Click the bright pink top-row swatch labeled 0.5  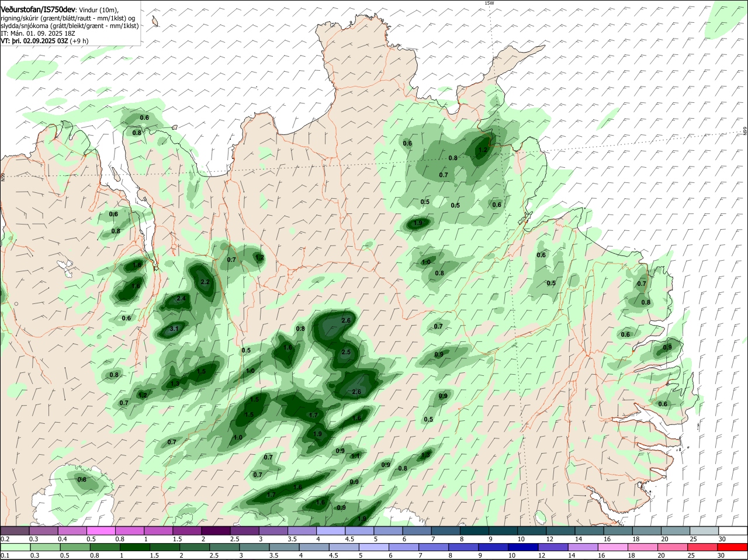click(x=101, y=530)
